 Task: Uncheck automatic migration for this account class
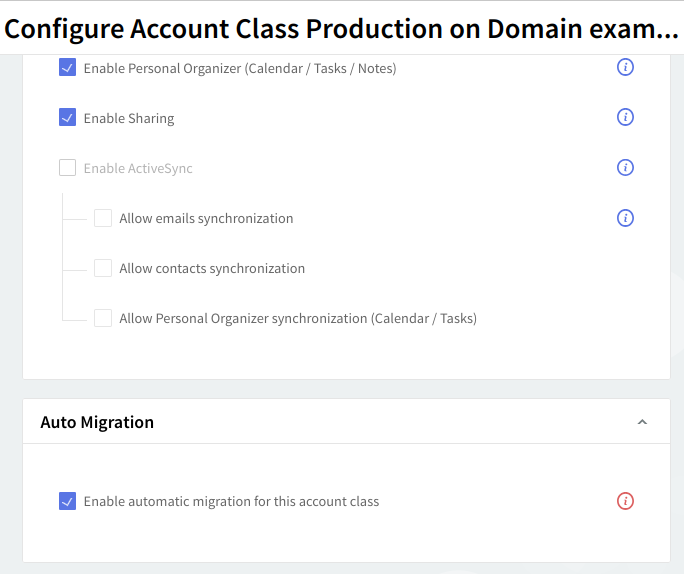(68, 501)
